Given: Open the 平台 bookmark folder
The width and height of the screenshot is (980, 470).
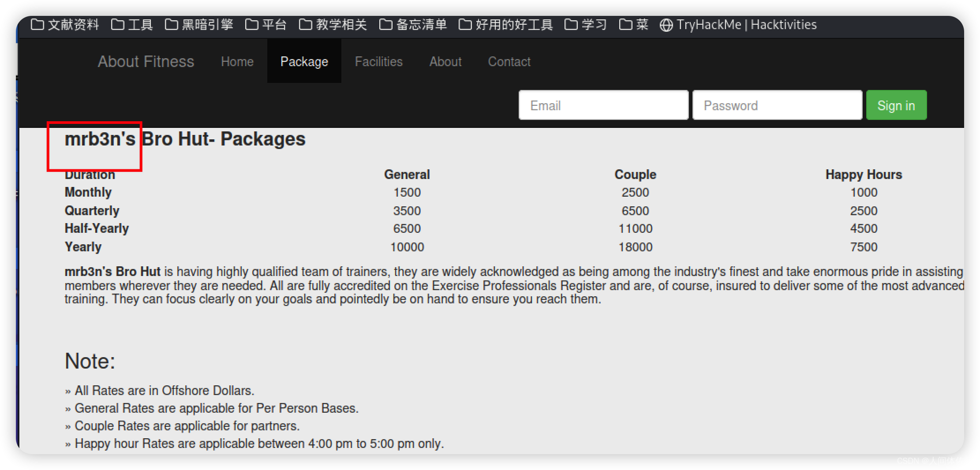Looking at the screenshot, I should (266, 25).
